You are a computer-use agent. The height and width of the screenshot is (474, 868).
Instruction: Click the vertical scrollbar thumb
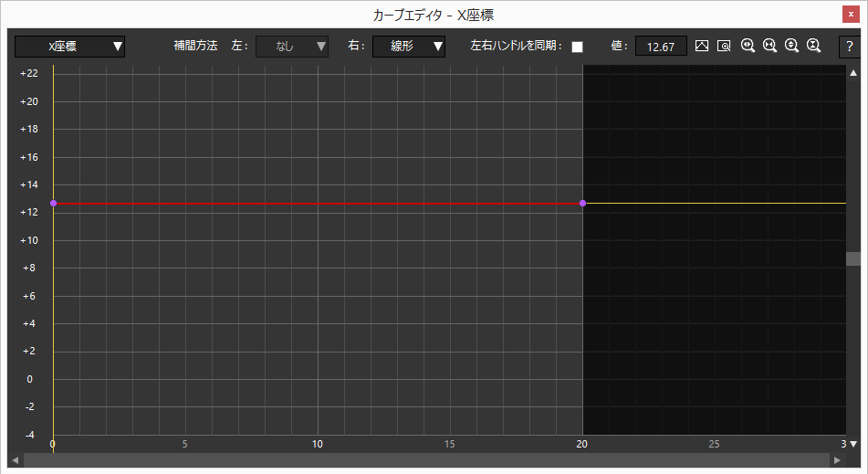coord(853,258)
